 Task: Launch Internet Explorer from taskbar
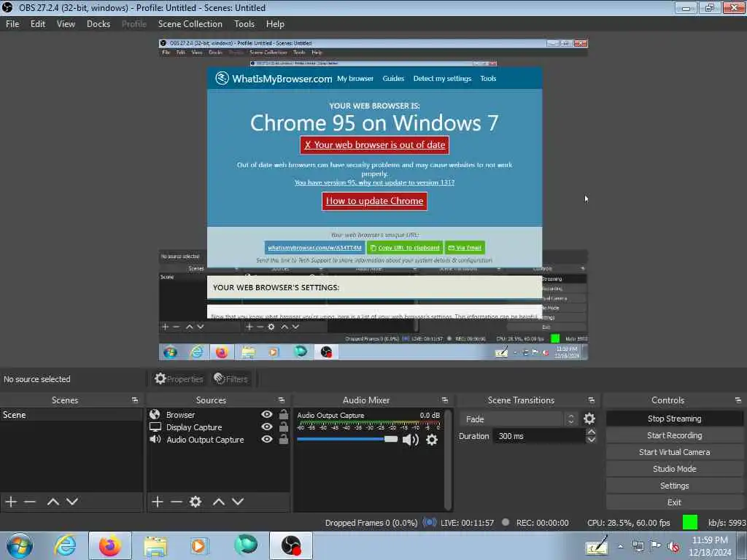coord(65,545)
